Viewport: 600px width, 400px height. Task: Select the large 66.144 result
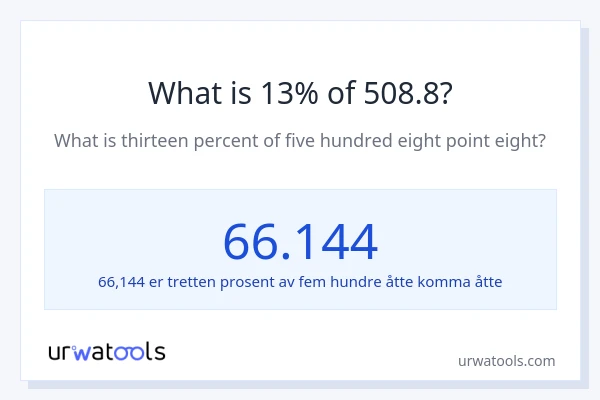[x=300, y=241]
